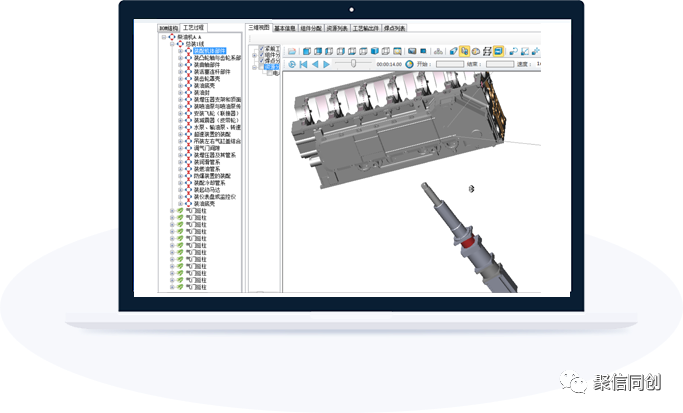The image size is (683, 413).
Task: Toggle the highlighted yellow selection tool icon
Action: (464, 51)
